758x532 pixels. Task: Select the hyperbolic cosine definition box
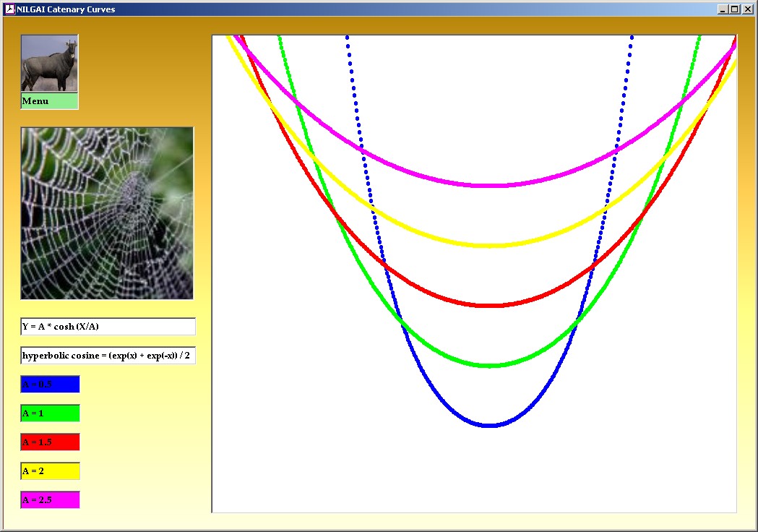coord(108,356)
